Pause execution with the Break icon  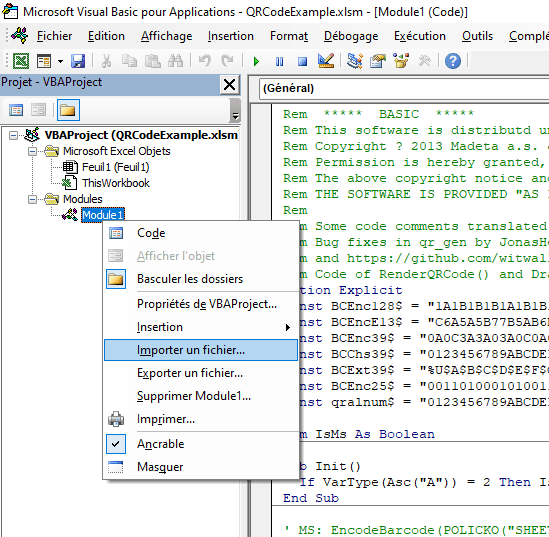(x=279, y=62)
